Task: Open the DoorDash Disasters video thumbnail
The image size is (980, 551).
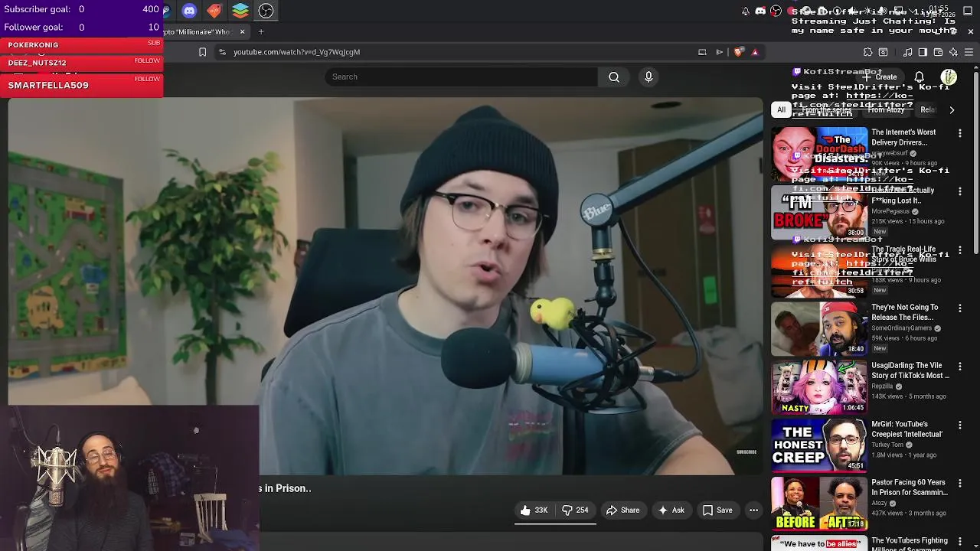Action: pyautogui.click(x=819, y=154)
